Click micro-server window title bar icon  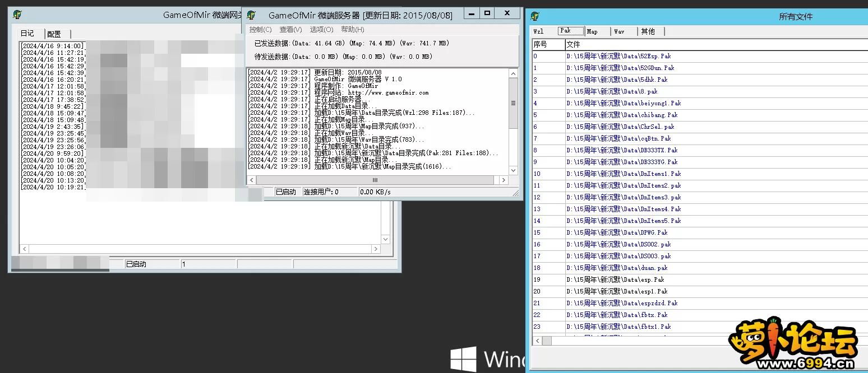[x=252, y=15]
